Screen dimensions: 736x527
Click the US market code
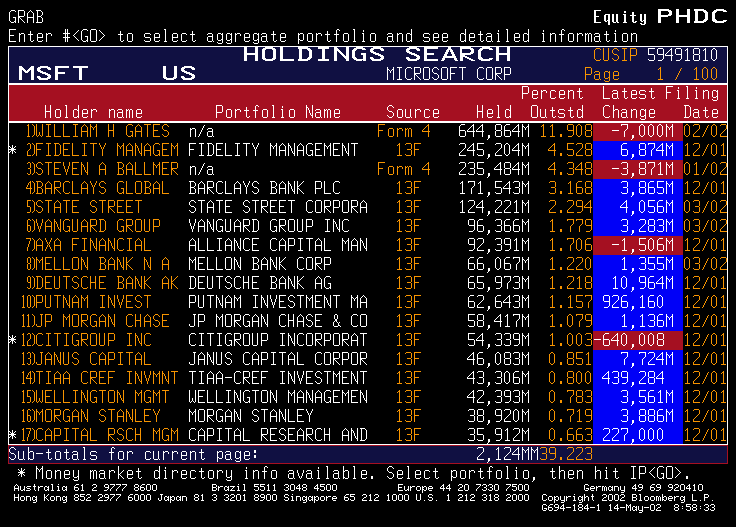(x=179, y=73)
